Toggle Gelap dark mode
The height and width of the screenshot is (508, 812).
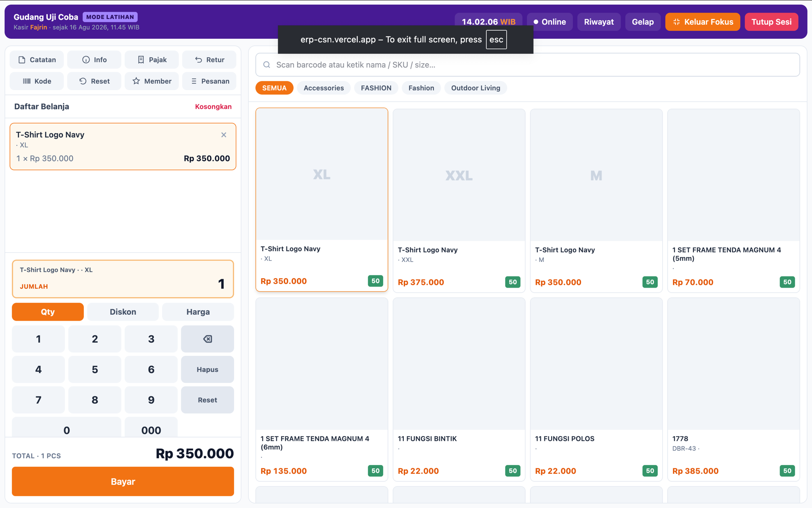click(642, 22)
